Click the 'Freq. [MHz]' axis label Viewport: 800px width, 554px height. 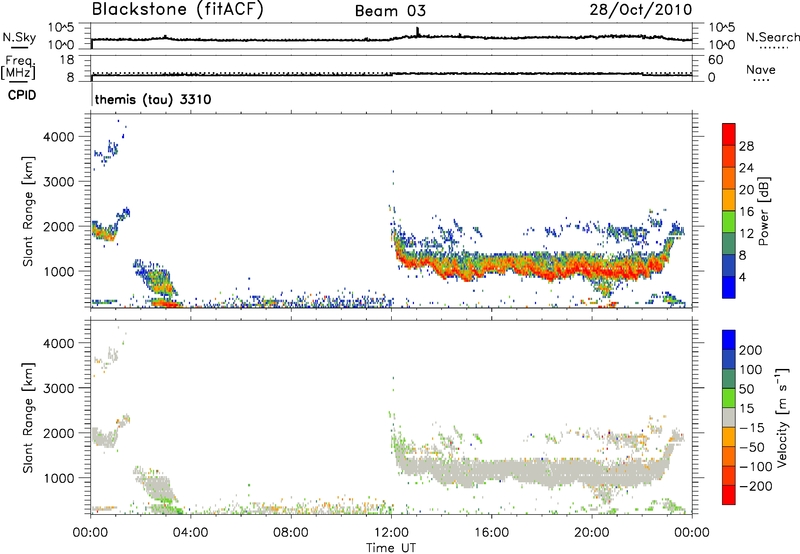18,67
